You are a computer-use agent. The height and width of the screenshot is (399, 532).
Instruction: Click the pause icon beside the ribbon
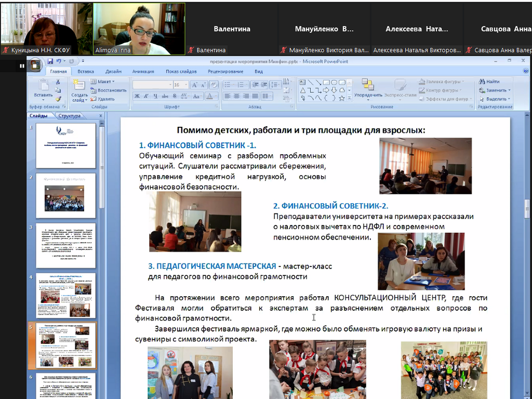point(22,66)
